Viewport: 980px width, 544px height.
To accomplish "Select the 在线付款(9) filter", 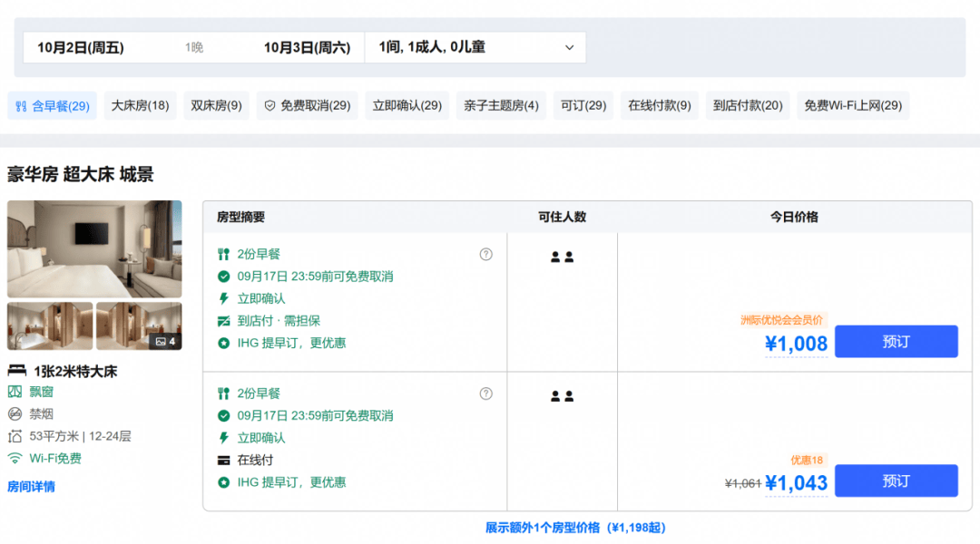I will (660, 105).
